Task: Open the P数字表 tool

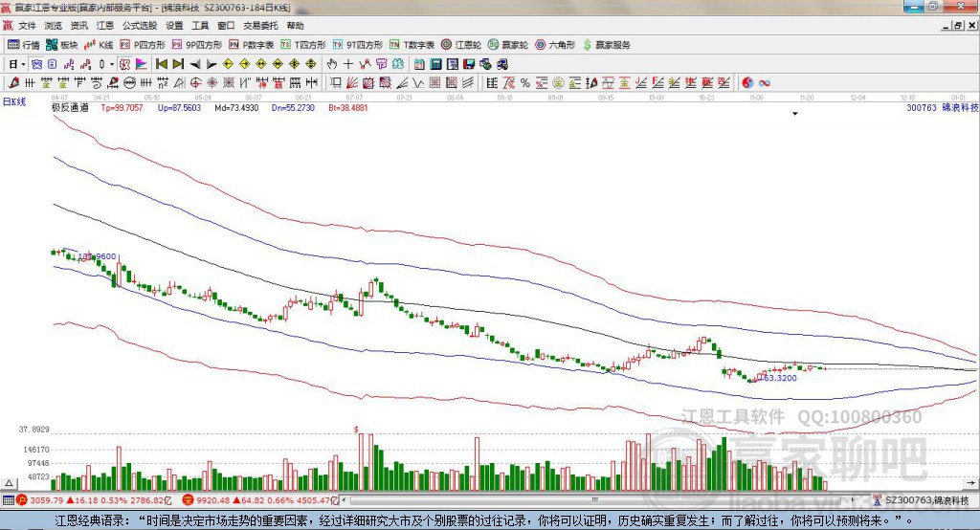Action: click(252, 45)
